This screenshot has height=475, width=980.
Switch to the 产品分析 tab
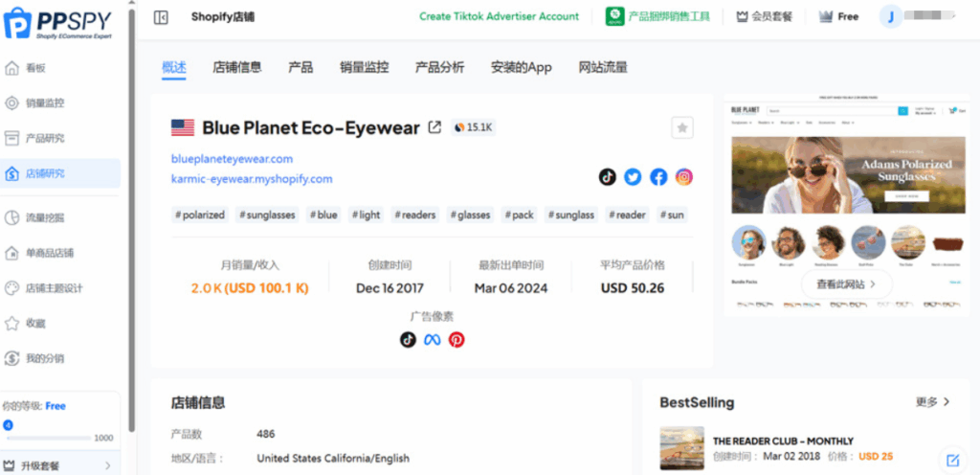click(440, 67)
